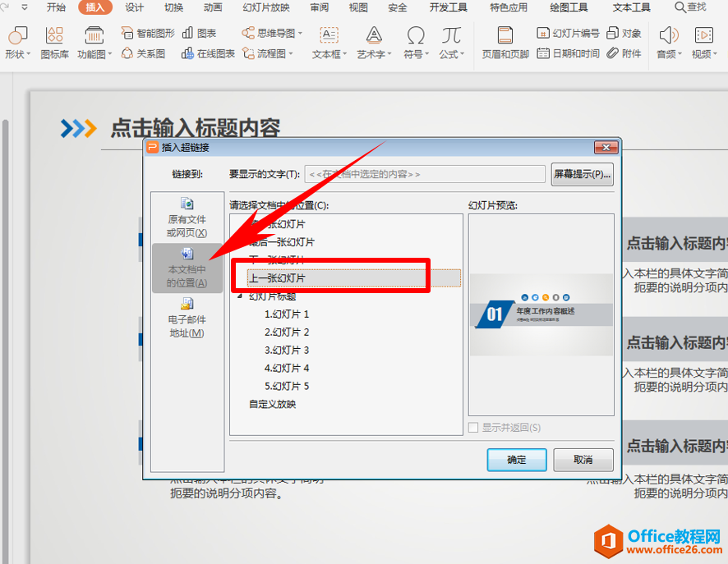Close the Insert Hyperlink dialog
Image resolution: width=728 pixels, height=564 pixels.
[x=606, y=147]
